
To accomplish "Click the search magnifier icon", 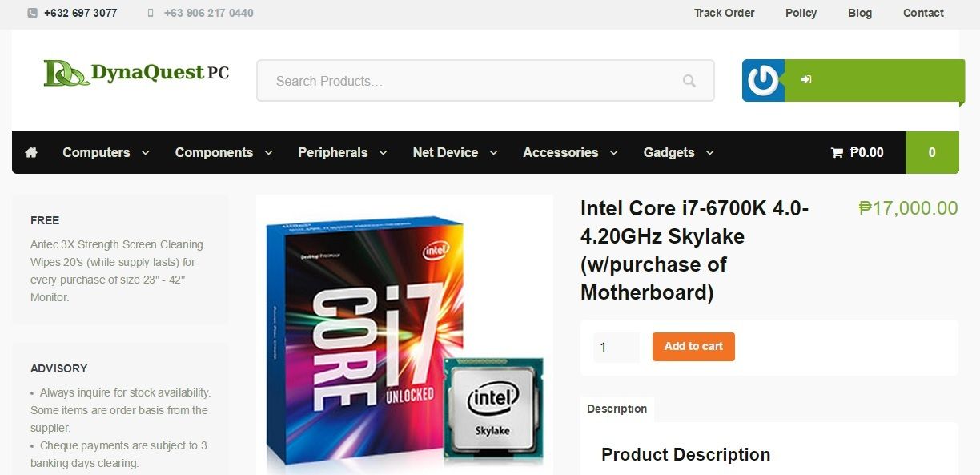I will [689, 81].
